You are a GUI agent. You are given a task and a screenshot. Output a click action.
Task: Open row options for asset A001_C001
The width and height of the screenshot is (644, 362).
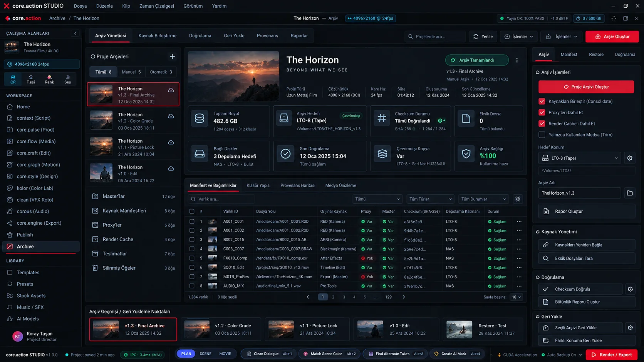coord(519,222)
